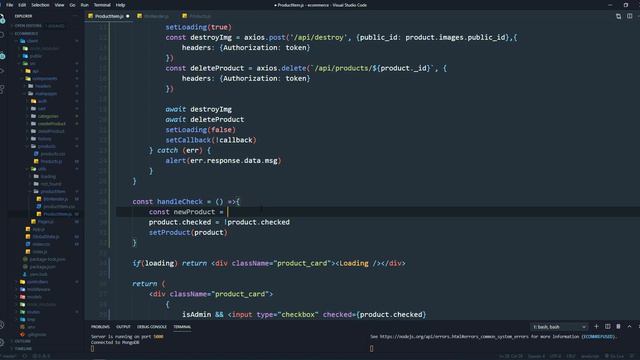The width and height of the screenshot is (640, 360).
Task: Split the terminal pane
Action: pos(607,327)
